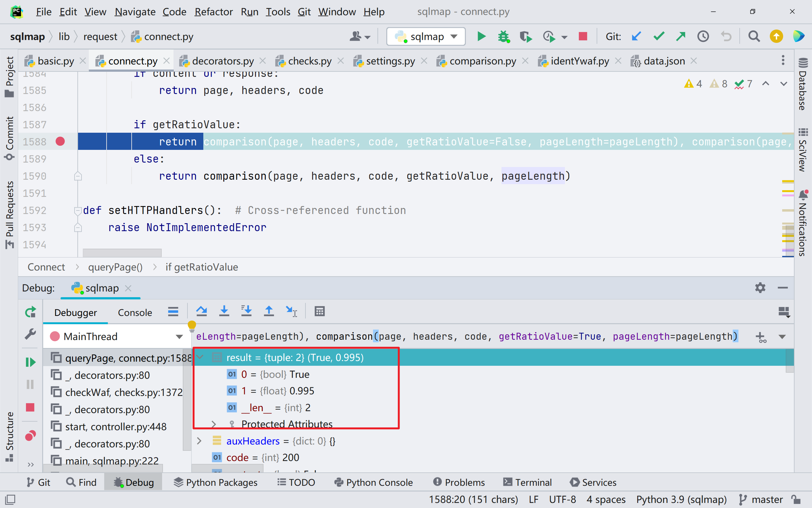Image resolution: width=812 pixels, height=508 pixels.
Task: Open Debug panel gear settings
Action: 760,288
